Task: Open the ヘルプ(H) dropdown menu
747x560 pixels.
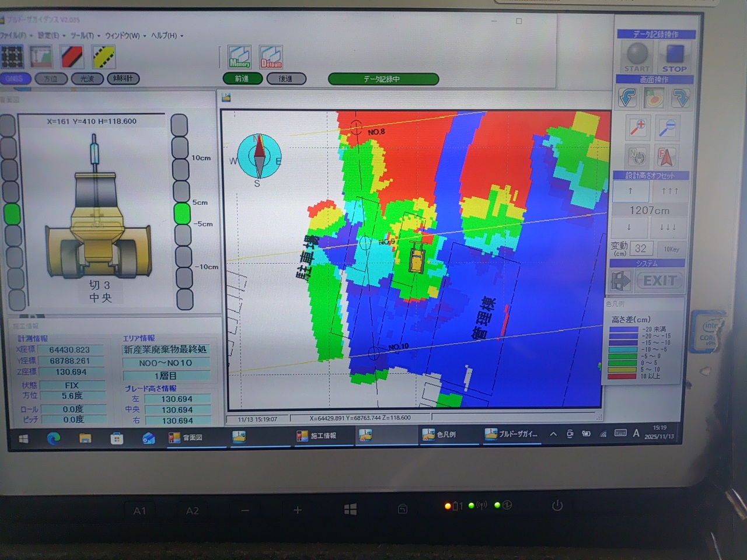Action: (165, 36)
